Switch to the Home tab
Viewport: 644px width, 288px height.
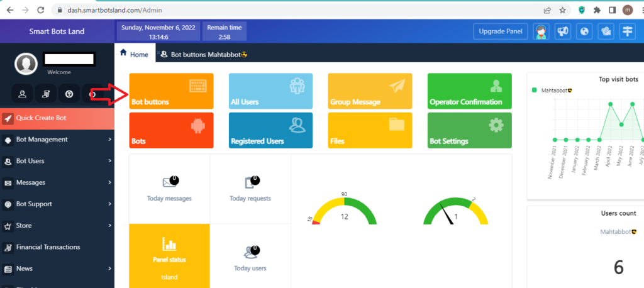click(134, 55)
